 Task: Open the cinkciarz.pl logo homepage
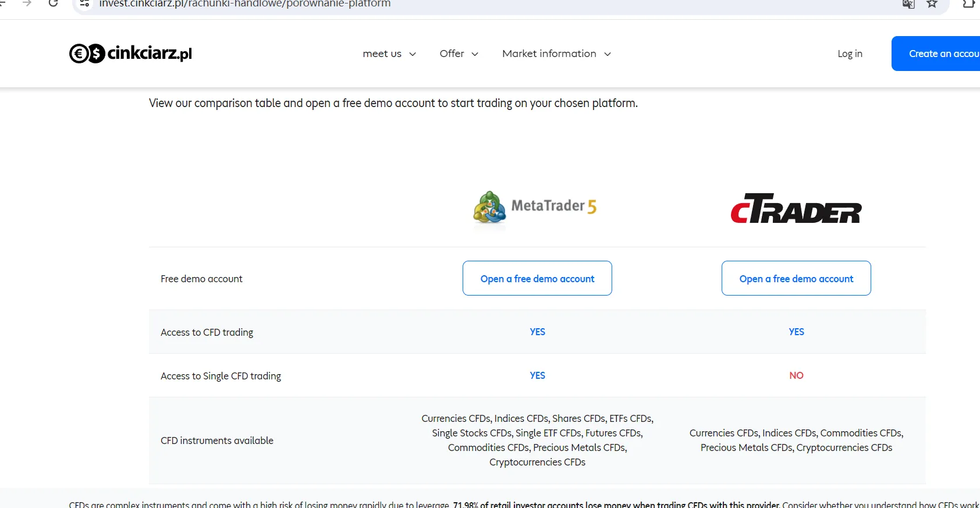pyautogui.click(x=130, y=54)
